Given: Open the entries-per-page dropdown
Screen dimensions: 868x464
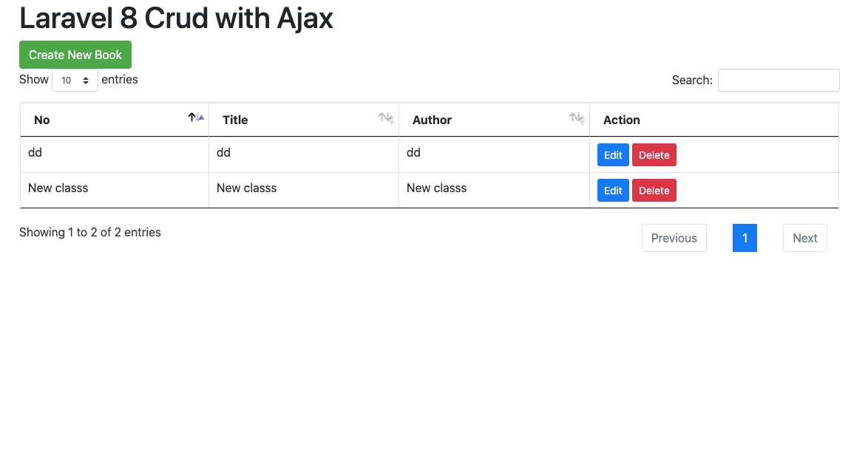Looking at the screenshot, I should (x=75, y=80).
